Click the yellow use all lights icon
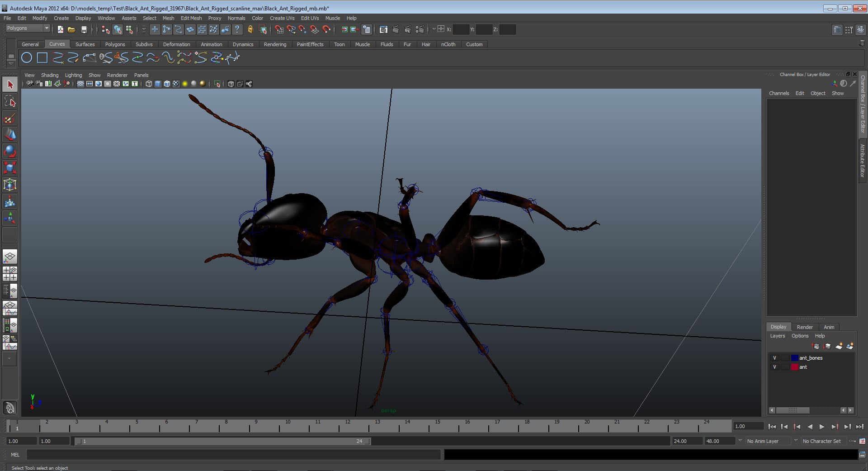 tap(185, 84)
